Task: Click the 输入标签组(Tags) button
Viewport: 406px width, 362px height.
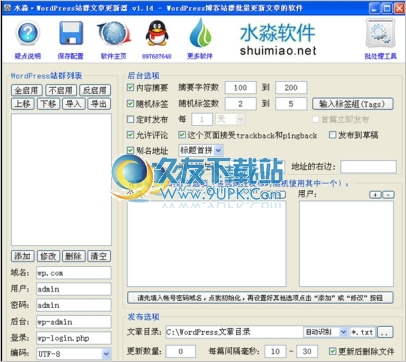Action: [x=353, y=104]
